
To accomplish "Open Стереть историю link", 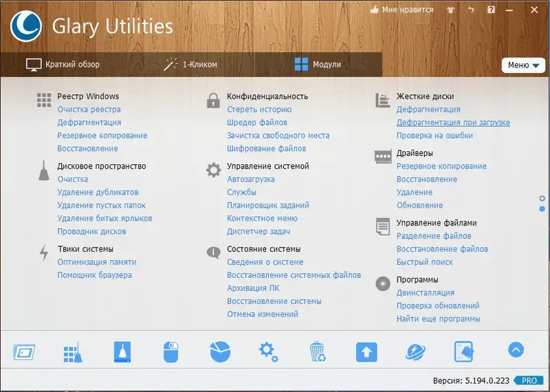I will (x=259, y=109).
